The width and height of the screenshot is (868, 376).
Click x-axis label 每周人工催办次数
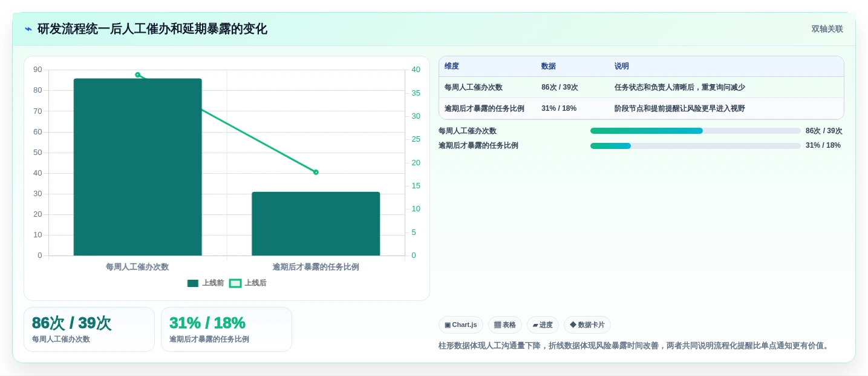coord(137,267)
